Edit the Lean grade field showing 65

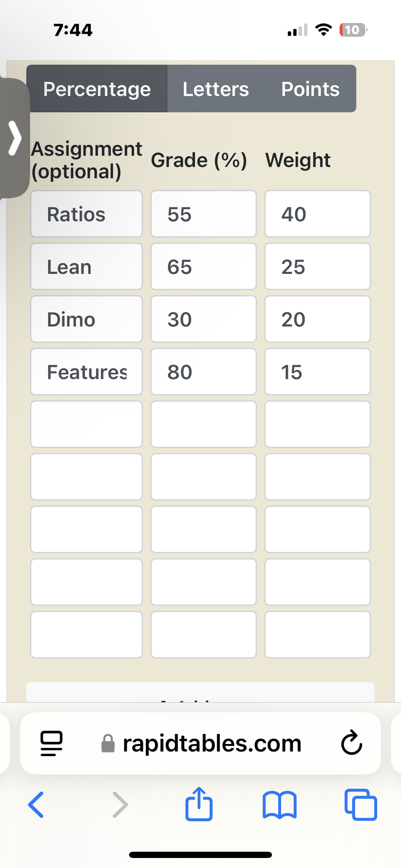203,267
